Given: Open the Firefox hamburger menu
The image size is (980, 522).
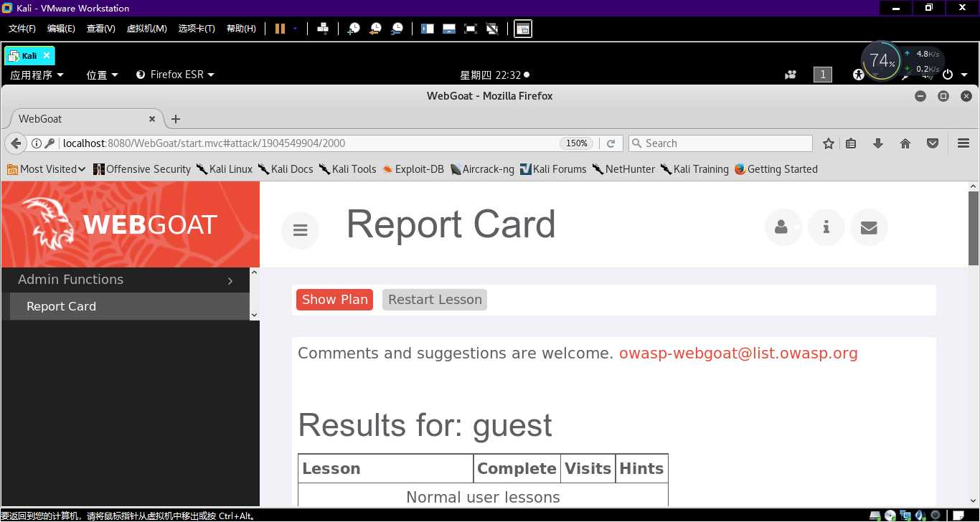Looking at the screenshot, I should [963, 143].
